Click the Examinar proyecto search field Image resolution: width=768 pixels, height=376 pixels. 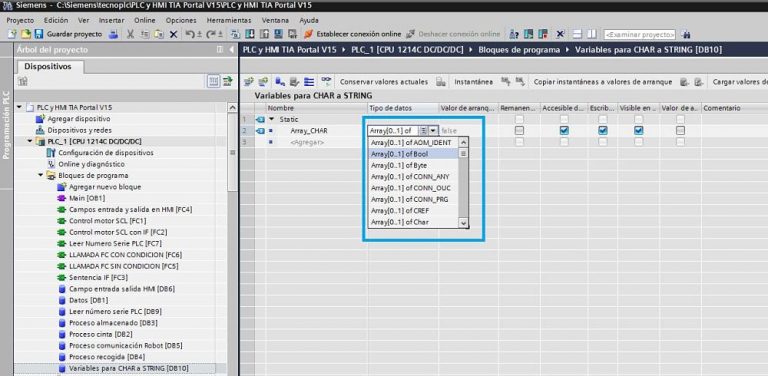click(640, 34)
